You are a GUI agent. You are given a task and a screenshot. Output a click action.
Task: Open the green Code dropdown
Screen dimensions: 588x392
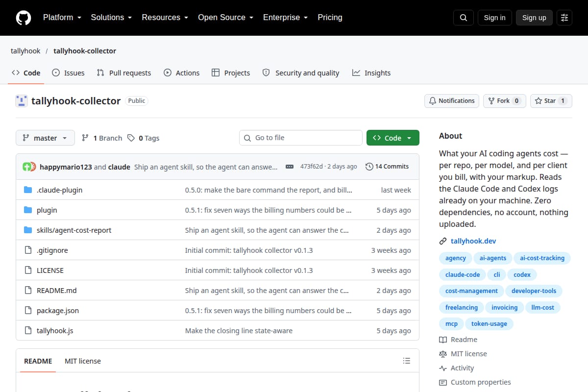click(x=393, y=138)
